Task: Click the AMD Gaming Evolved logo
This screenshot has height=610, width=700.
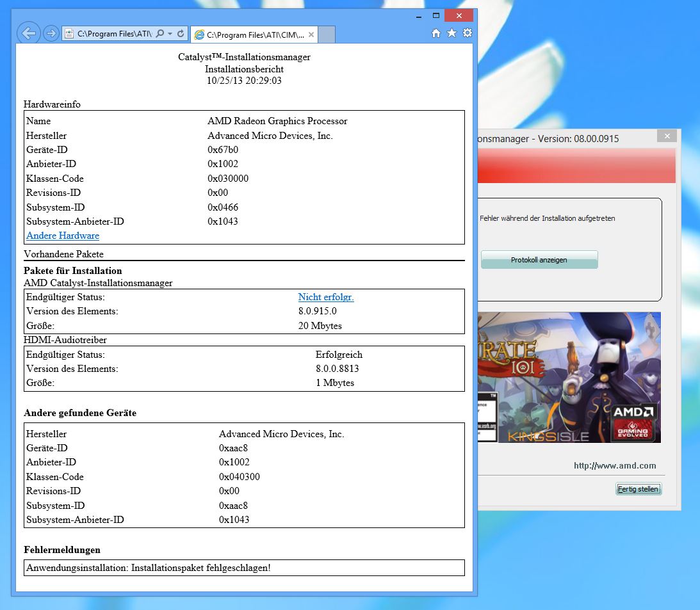Action: [x=633, y=422]
